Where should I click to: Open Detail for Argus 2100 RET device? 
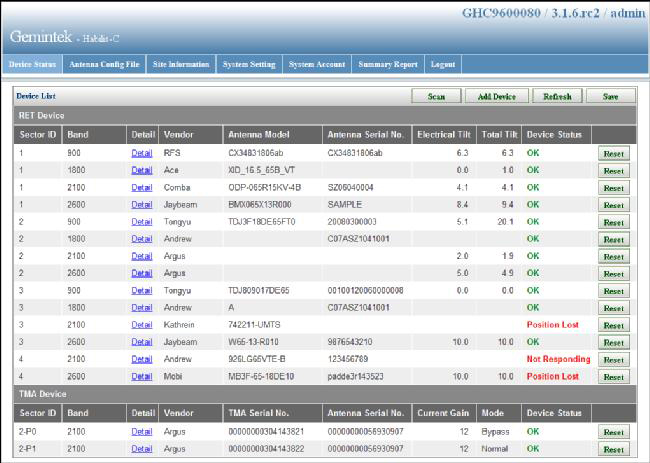pos(142,257)
